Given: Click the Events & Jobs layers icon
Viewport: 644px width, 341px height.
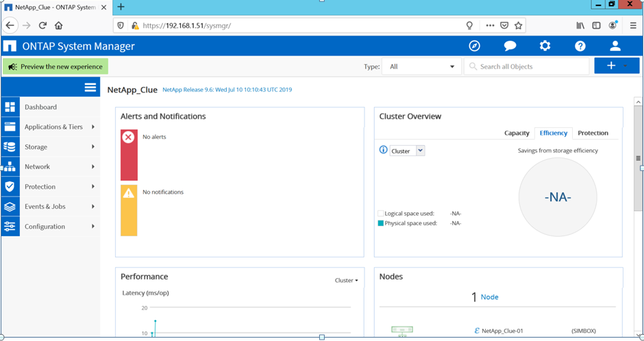Looking at the screenshot, I should point(10,206).
